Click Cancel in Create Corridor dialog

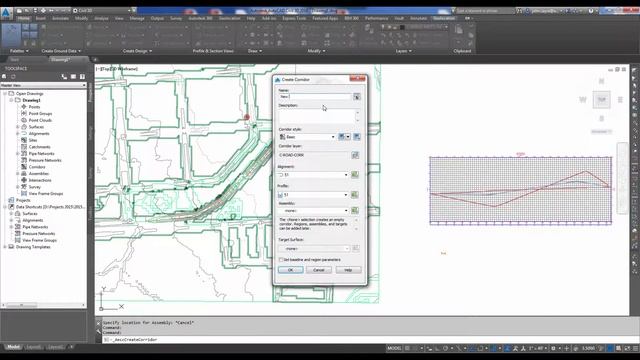coord(319,270)
